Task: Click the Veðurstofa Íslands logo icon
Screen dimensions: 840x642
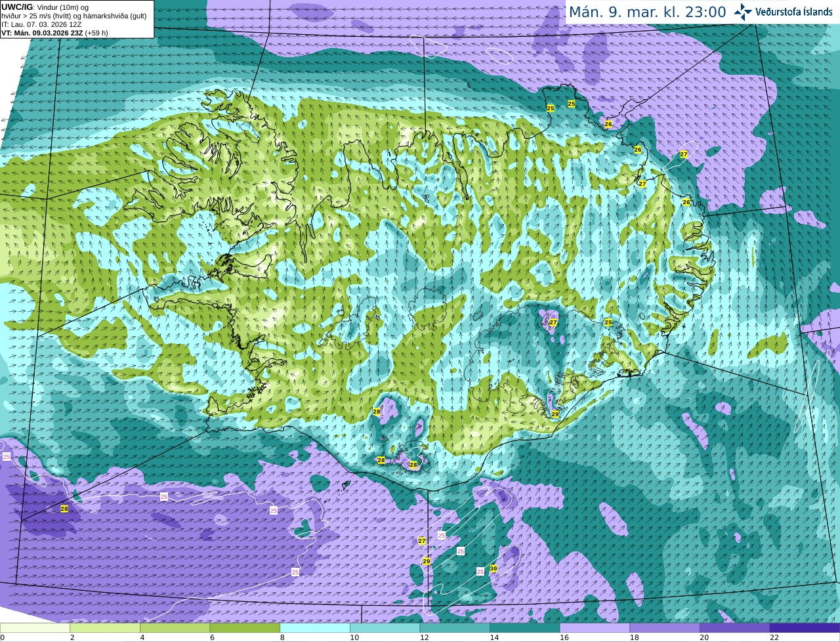Action: [x=743, y=12]
